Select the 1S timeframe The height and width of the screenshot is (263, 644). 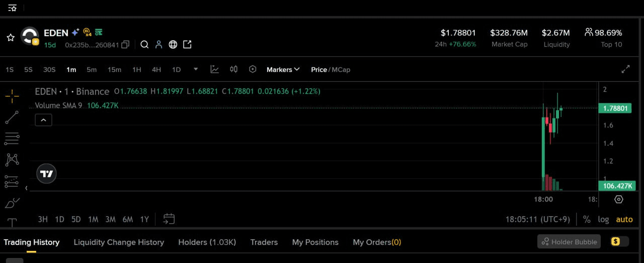click(10, 70)
